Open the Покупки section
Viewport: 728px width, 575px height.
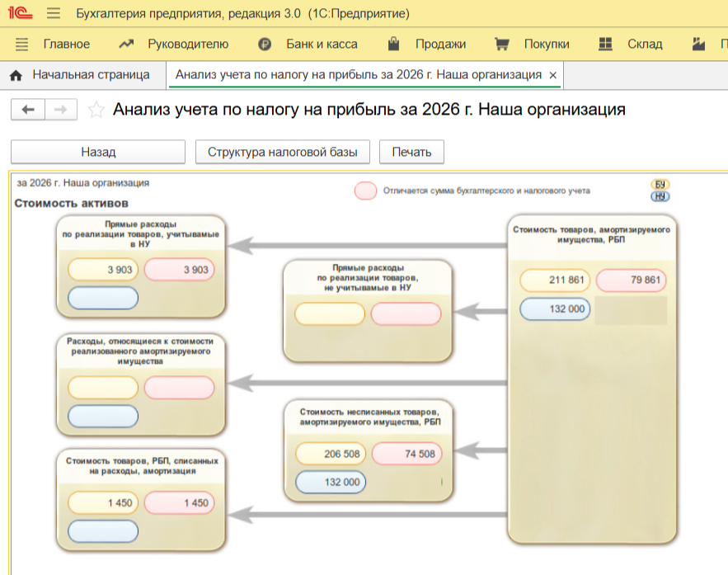click(x=547, y=44)
